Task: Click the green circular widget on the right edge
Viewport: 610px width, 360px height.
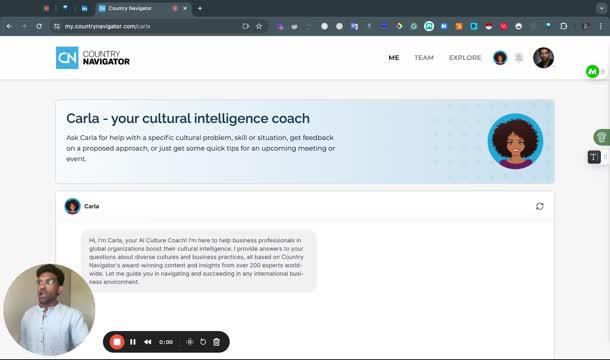Action: tap(592, 72)
